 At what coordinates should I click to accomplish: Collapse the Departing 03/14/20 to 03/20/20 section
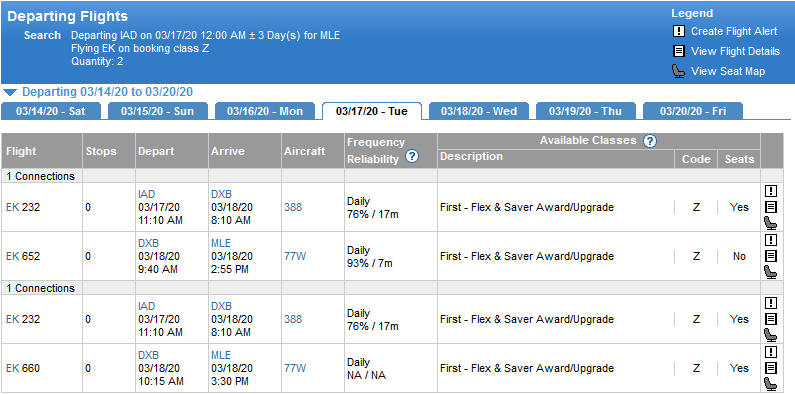[x=11, y=92]
